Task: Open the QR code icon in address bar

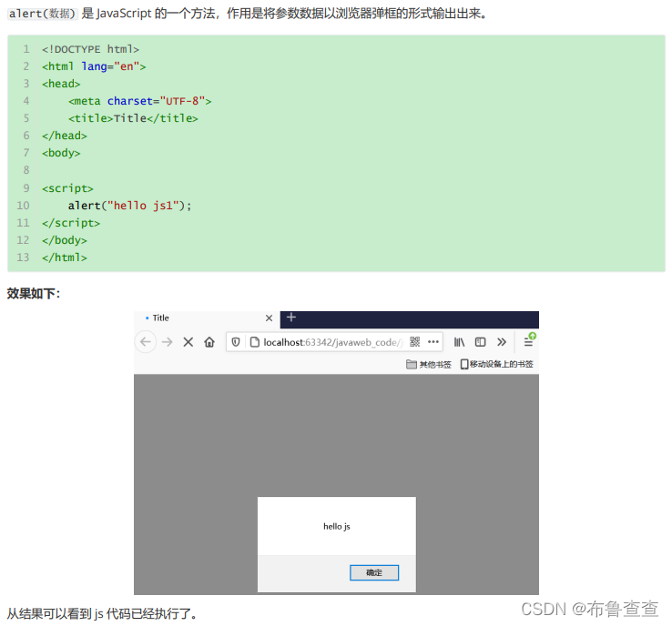Action: pyautogui.click(x=415, y=342)
